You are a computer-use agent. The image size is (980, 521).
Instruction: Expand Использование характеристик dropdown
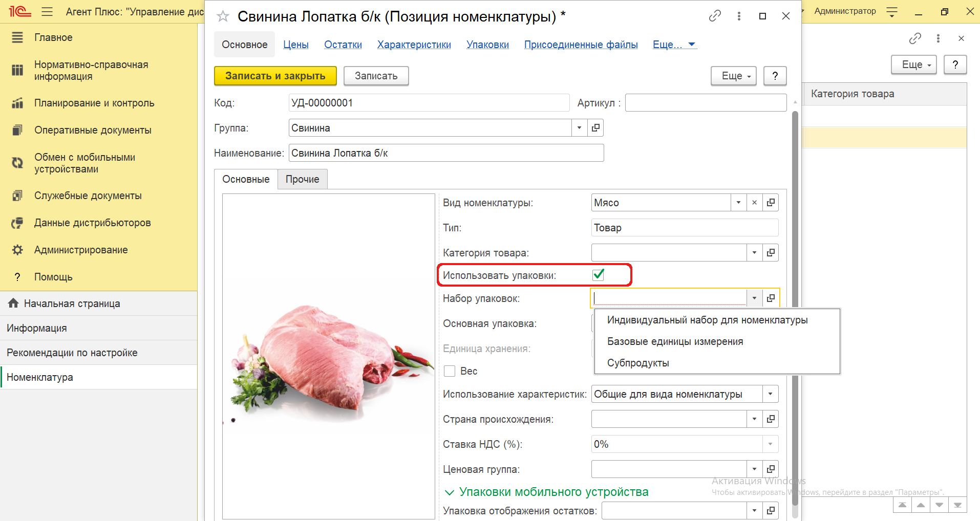click(770, 394)
